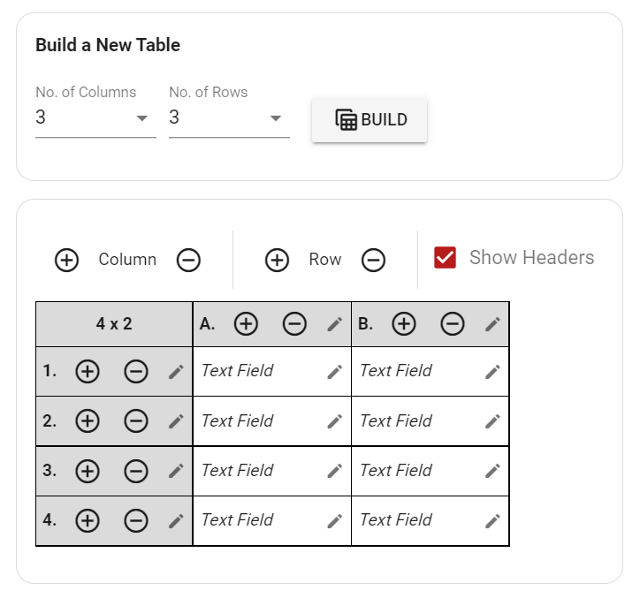This screenshot has height=598, width=640.
Task: Delete row 3 using its minus icon
Action: (136, 471)
